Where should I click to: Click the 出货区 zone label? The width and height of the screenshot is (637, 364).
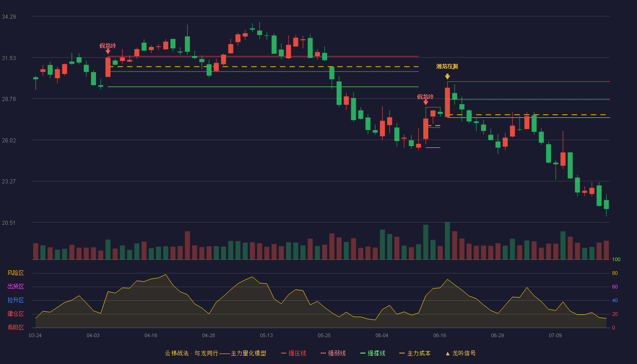pyautogui.click(x=15, y=287)
